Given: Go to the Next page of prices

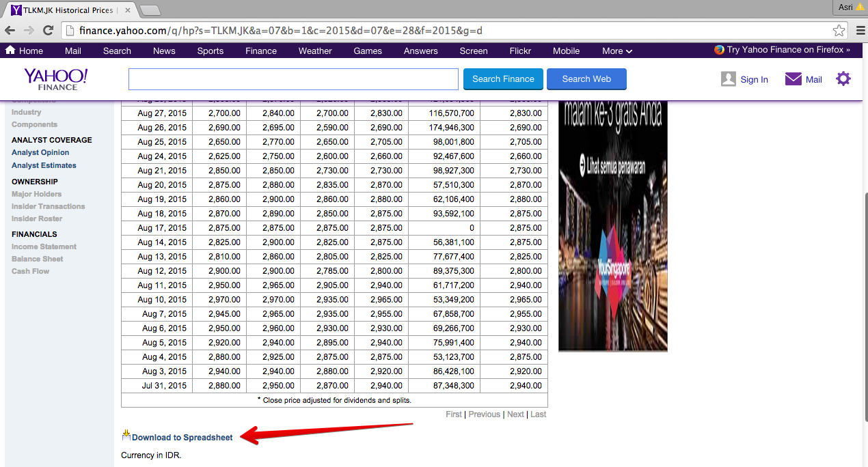Looking at the screenshot, I should click(x=515, y=414).
